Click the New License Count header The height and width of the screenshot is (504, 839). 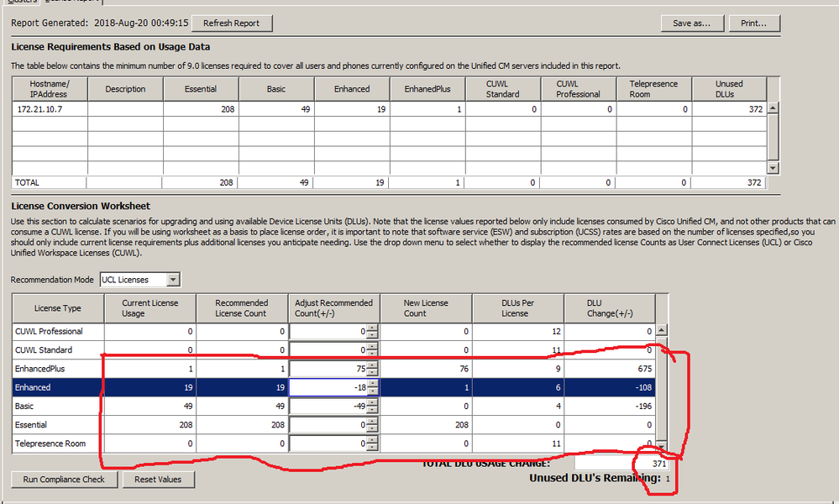426,308
